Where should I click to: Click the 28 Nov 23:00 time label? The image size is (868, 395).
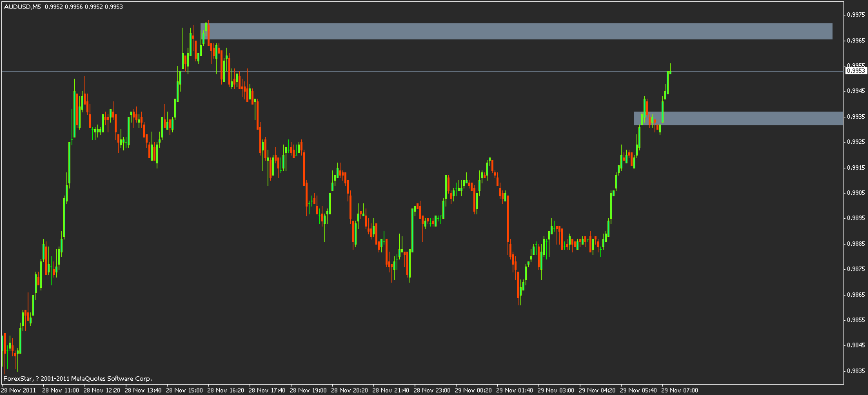[x=432, y=390]
